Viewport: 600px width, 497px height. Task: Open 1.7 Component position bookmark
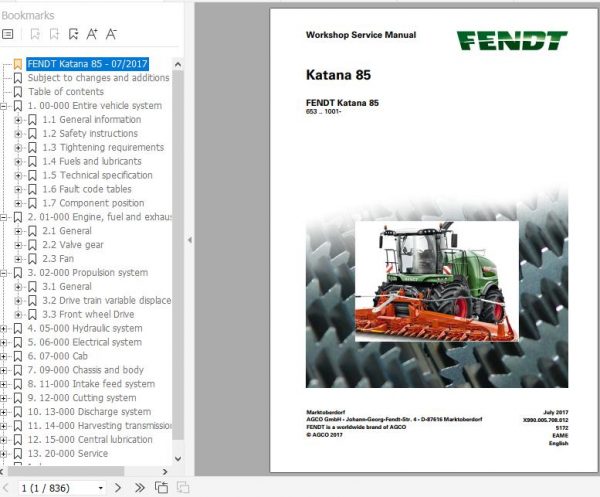(93, 203)
